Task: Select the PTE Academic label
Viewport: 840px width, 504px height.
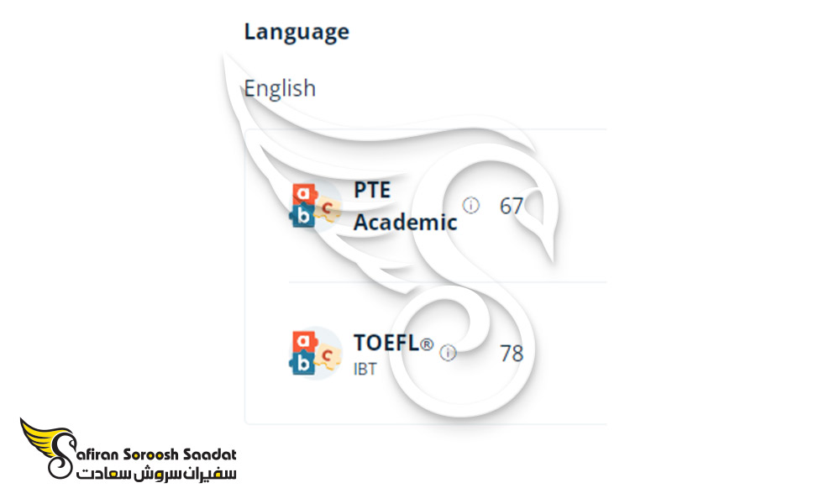Action: [x=406, y=206]
